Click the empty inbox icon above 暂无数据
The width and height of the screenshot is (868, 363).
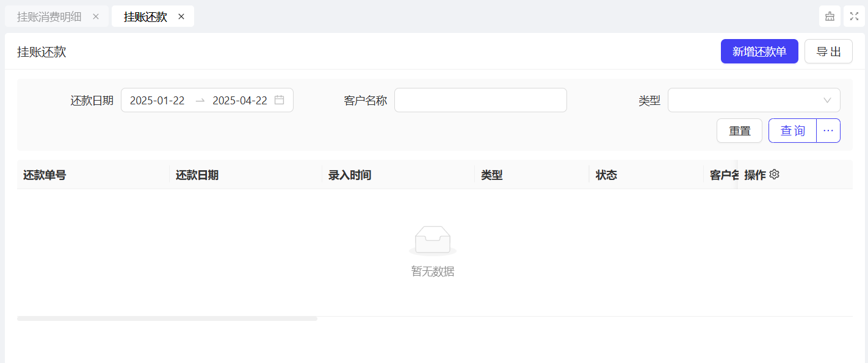tap(433, 240)
